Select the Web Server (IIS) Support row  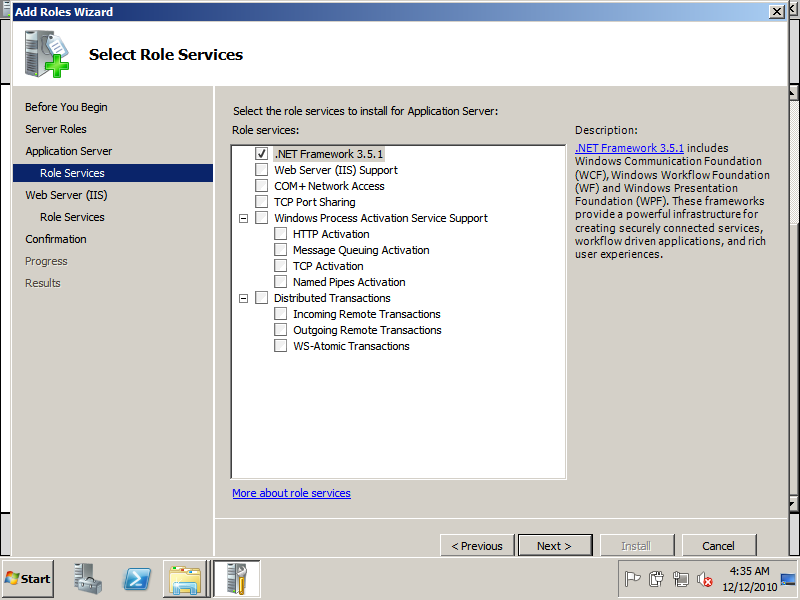click(336, 170)
